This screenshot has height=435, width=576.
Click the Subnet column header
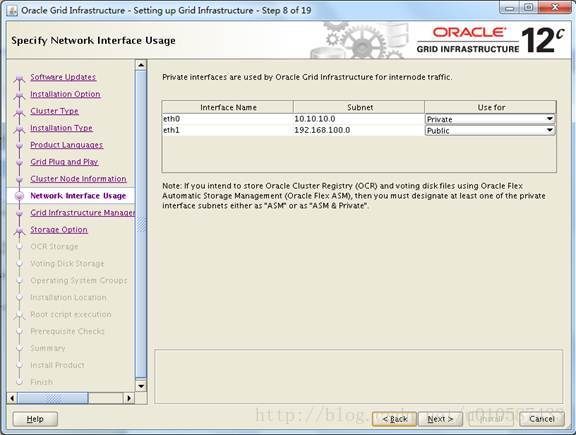[359, 107]
